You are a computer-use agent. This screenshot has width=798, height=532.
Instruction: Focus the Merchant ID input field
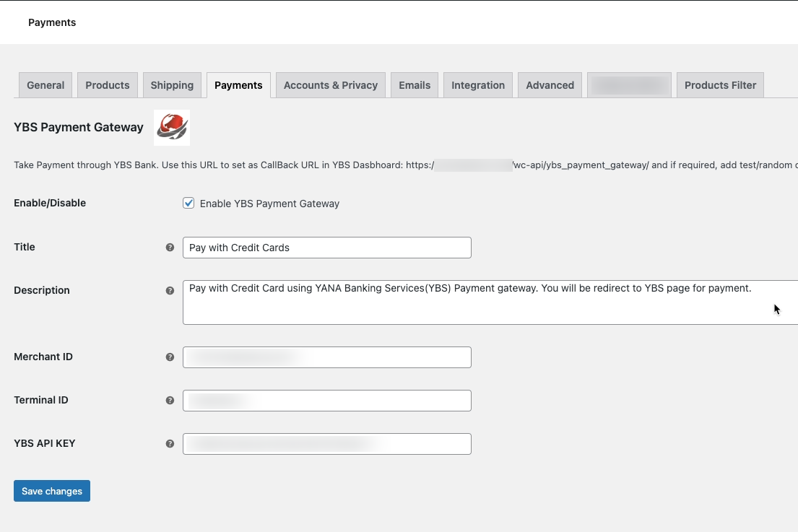[x=326, y=357]
